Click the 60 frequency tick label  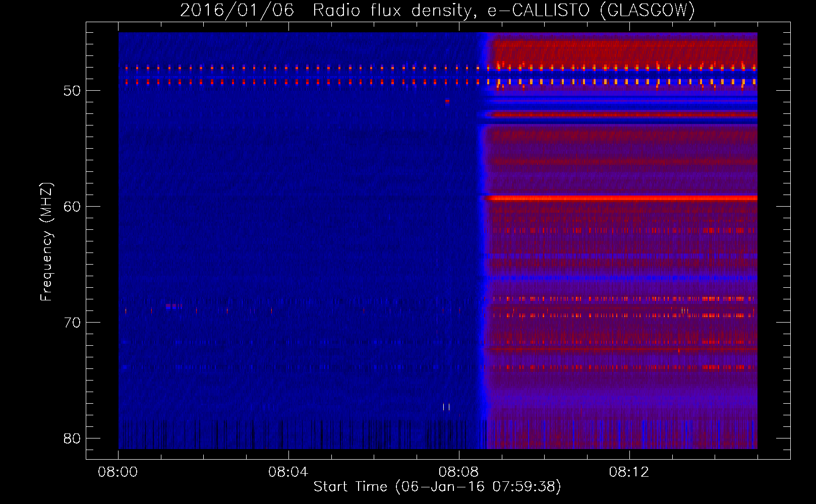tap(72, 207)
